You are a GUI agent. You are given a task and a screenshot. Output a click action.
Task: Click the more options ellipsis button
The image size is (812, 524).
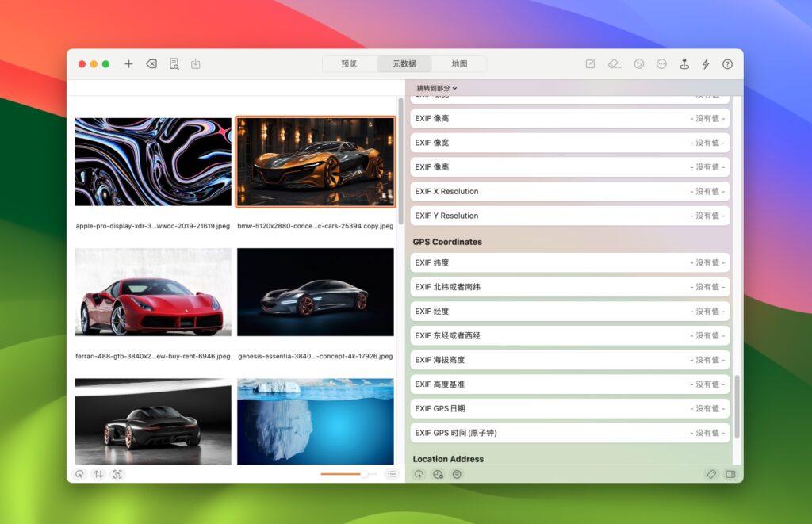pyautogui.click(x=659, y=63)
